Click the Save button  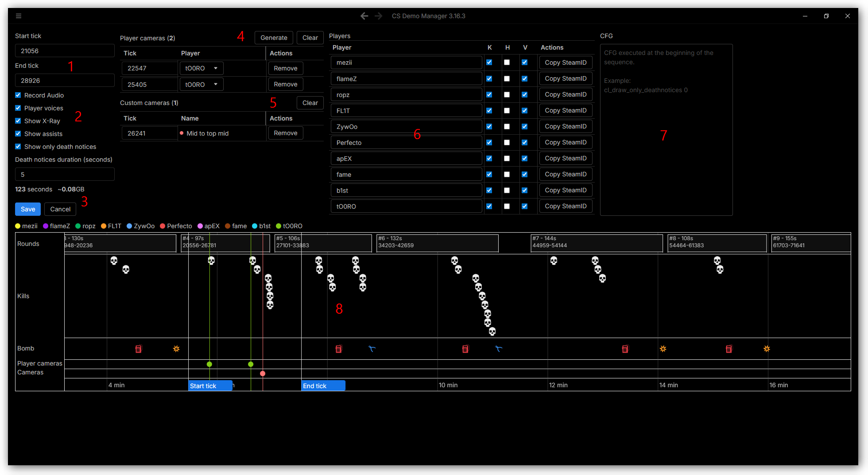(27, 209)
